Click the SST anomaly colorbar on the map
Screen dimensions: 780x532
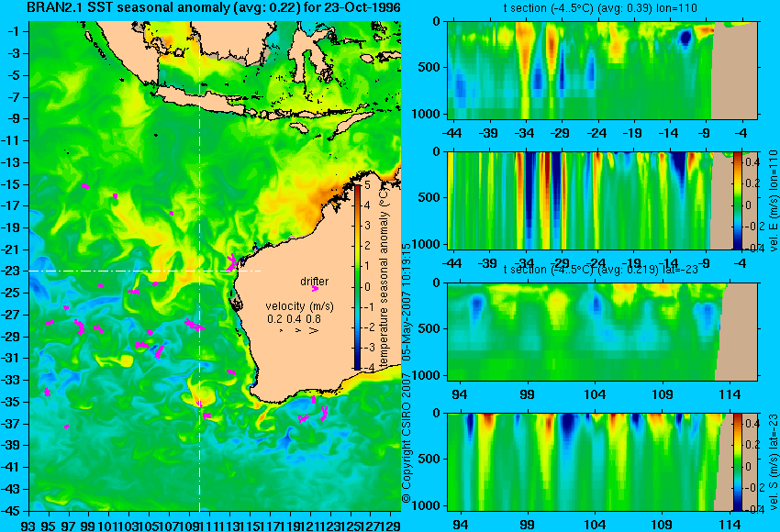click(x=358, y=277)
